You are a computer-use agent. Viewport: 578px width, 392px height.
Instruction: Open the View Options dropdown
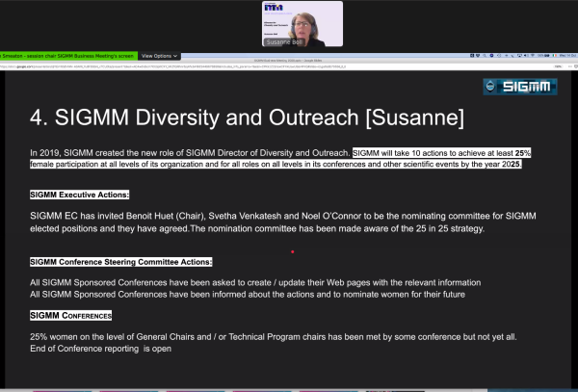[159, 56]
